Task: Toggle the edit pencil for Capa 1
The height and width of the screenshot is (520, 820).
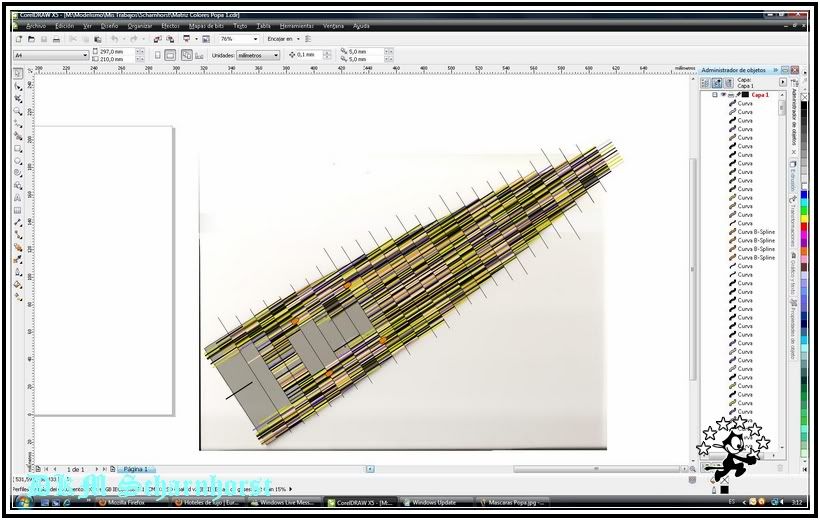Action: pyautogui.click(x=739, y=95)
